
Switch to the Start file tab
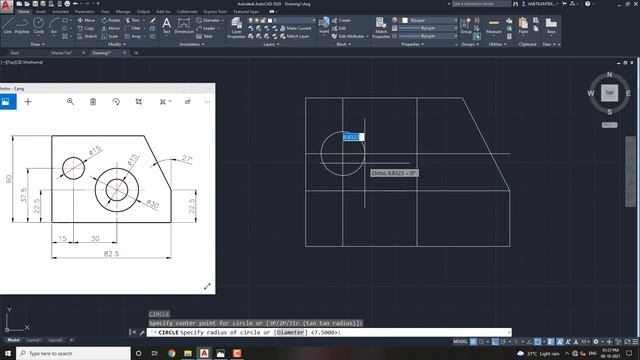[15, 53]
